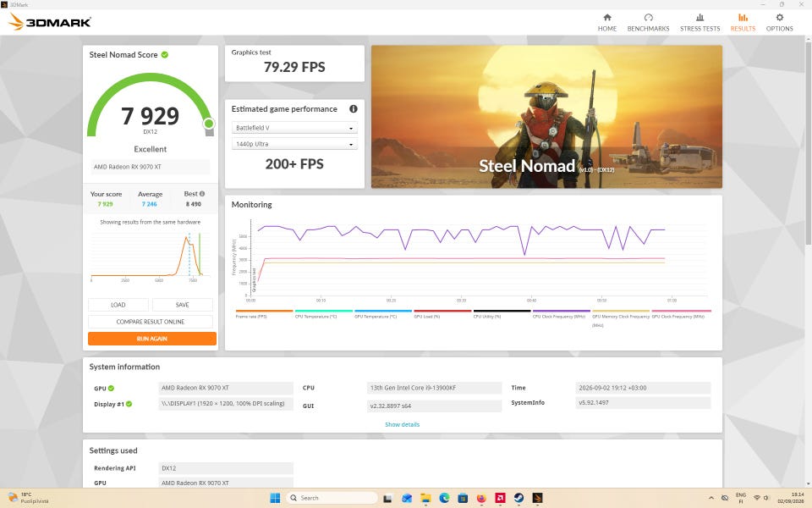Open Firefox from the taskbar

pos(481,498)
